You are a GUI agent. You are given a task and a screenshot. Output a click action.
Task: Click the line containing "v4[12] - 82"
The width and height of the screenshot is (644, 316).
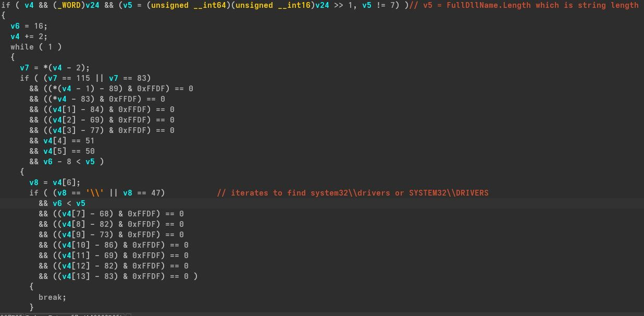click(x=114, y=266)
